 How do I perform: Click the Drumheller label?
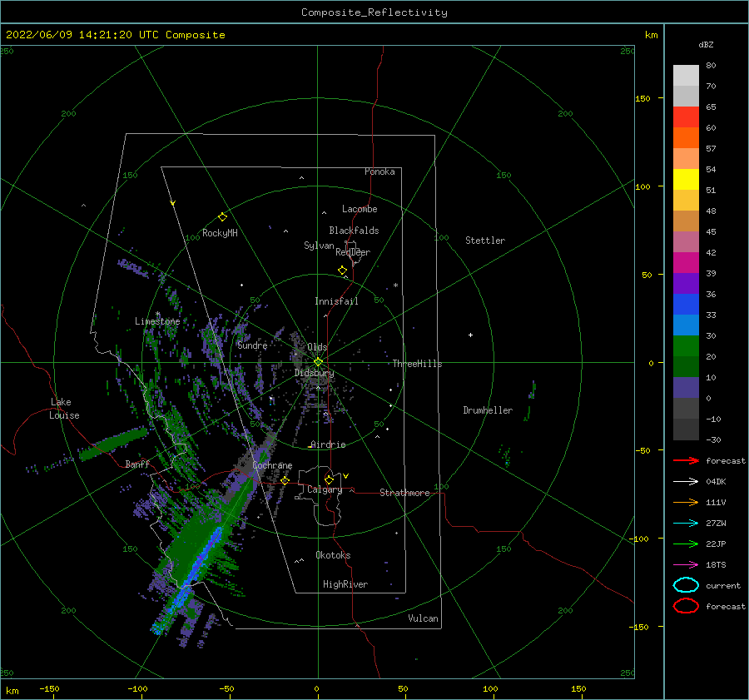tap(488, 410)
